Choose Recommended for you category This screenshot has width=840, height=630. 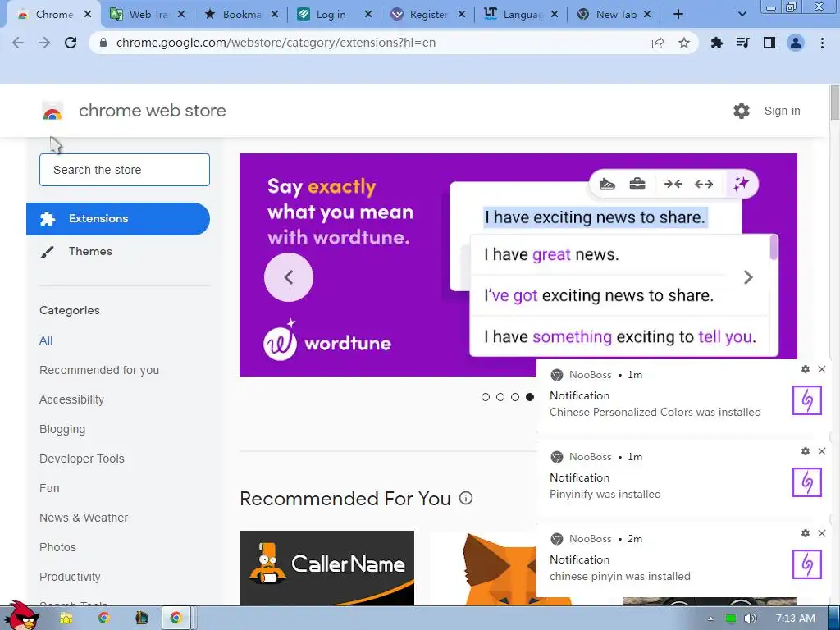tap(99, 370)
